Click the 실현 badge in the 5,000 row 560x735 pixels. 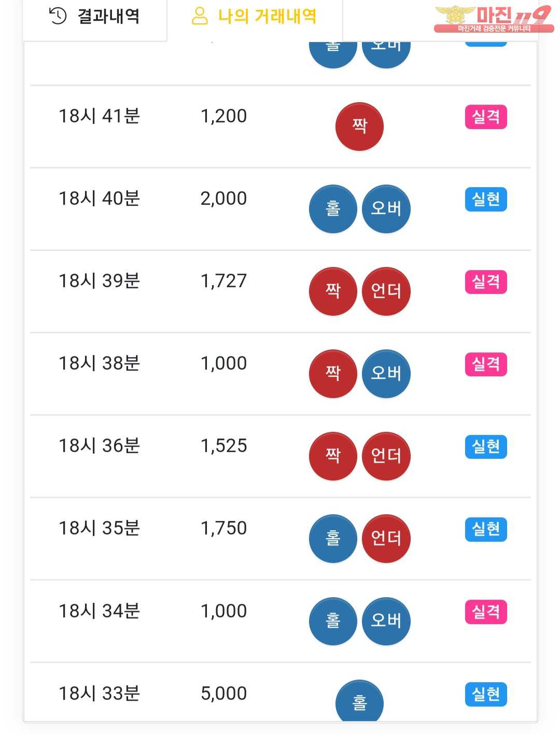point(486,694)
